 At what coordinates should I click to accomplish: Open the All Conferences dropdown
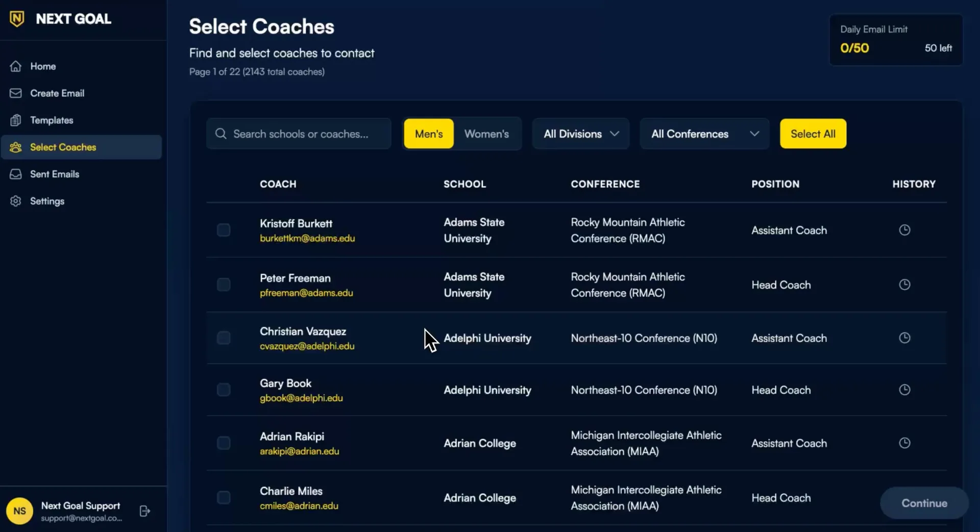704,134
